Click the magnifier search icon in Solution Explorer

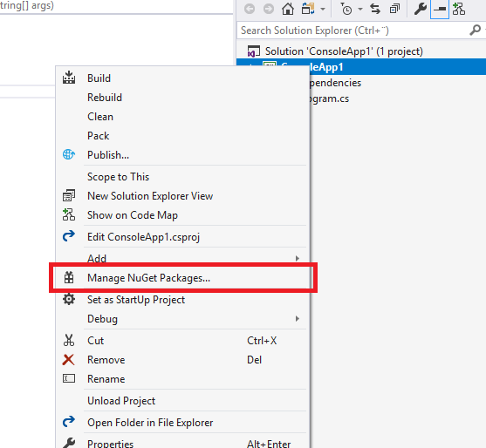[x=476, y=30]
